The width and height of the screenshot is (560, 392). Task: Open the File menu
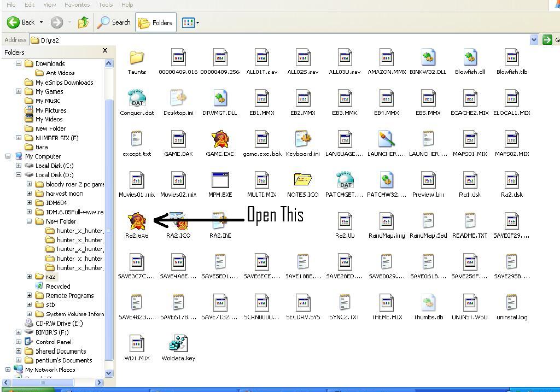point(11,5)
